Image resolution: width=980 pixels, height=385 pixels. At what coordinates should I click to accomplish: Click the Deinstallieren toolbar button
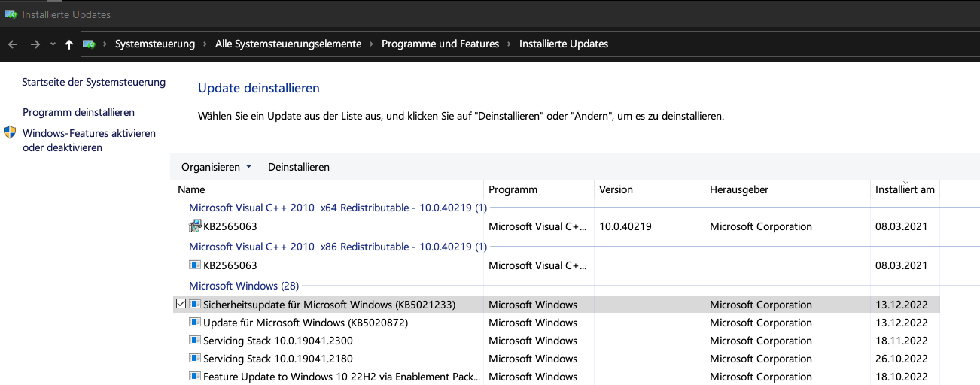coord(299,167)
